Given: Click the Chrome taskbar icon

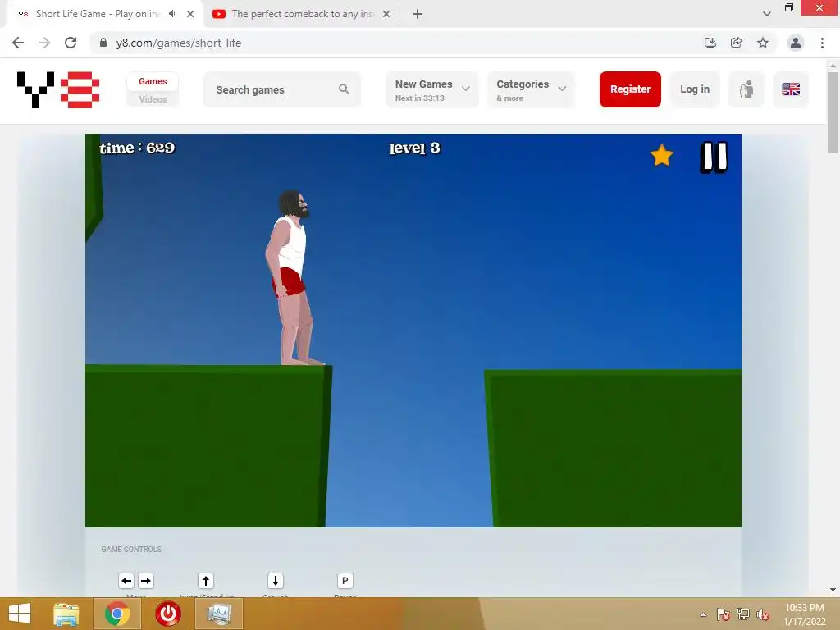Looking at the screenshot, I should point(117,614).
